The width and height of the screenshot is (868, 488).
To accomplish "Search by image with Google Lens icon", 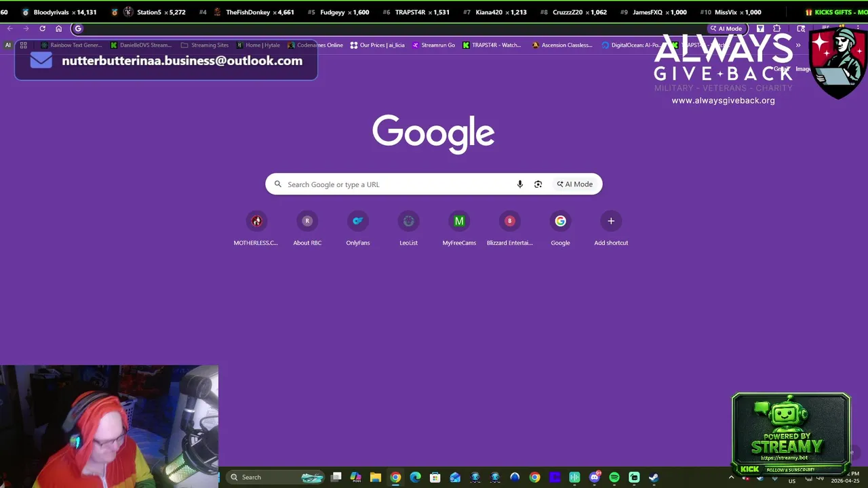I will click(x=538, y=184).
